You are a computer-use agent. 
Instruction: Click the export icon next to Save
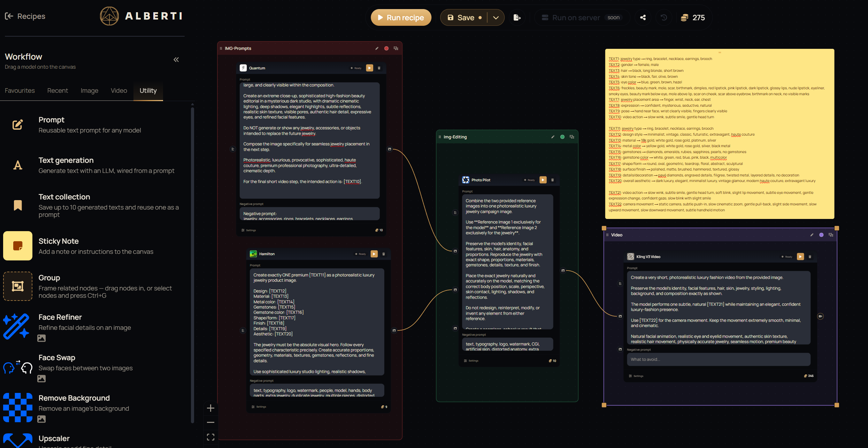tap(517, 17)
